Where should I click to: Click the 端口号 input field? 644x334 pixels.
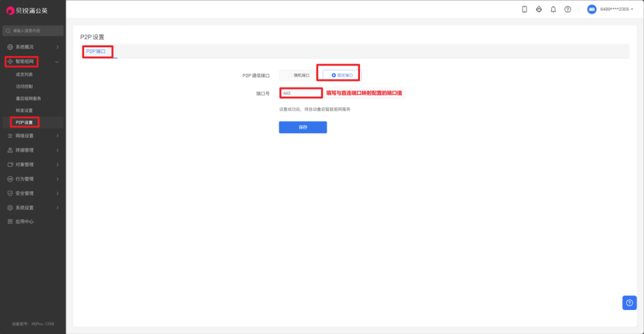pyautogui.click(x=301, y=93)
